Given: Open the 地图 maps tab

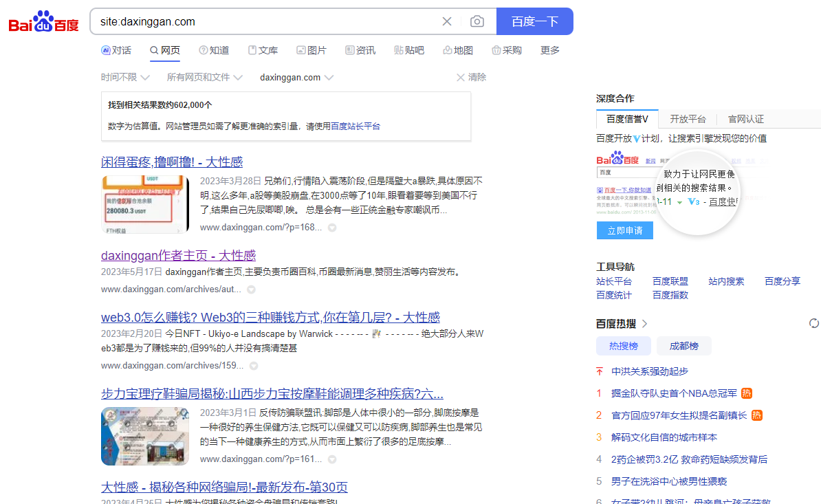Looking at the screenshot, I should point(458,50).
